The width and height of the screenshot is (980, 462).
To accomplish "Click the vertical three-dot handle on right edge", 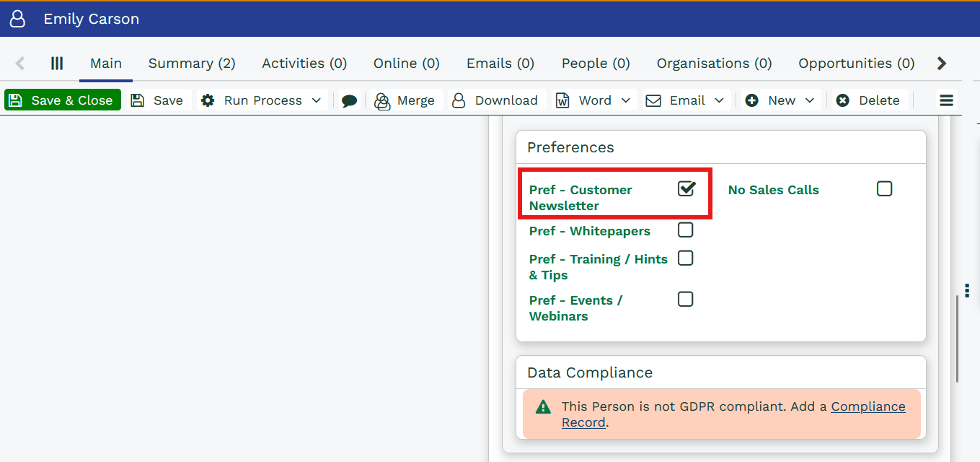I will pos(967,291).
